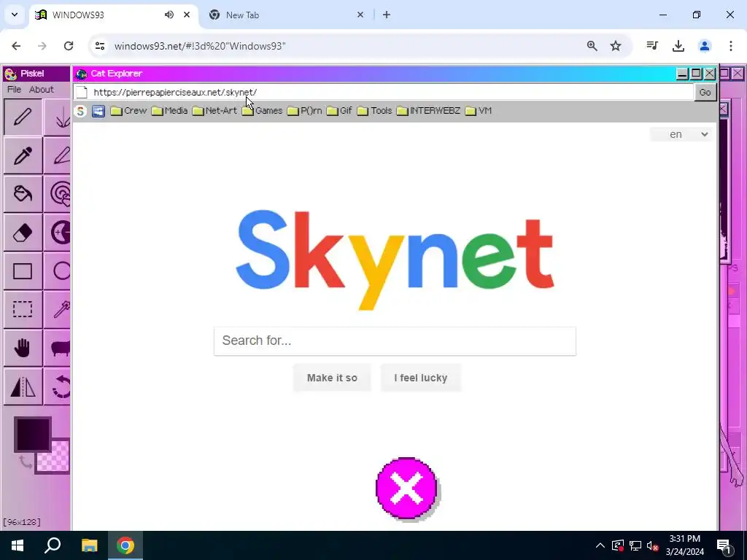Select the magic wand selection tool
Viewport: 747px width, 560px height.
(x=58, y=309)
